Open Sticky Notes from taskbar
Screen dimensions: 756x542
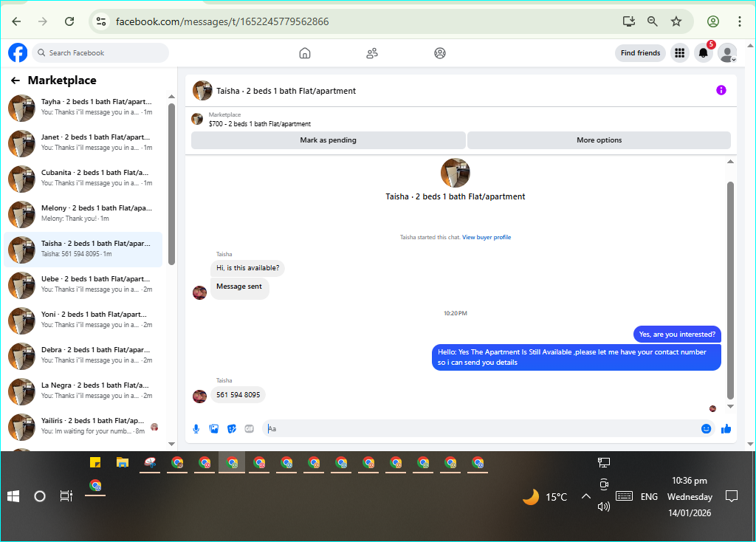pyautogui.click(x=95, y=463)
